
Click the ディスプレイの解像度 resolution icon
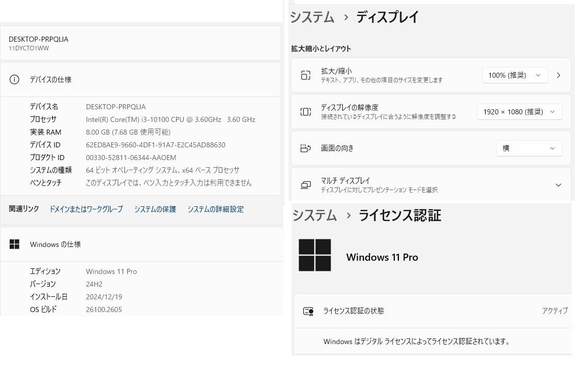point(306,111)
